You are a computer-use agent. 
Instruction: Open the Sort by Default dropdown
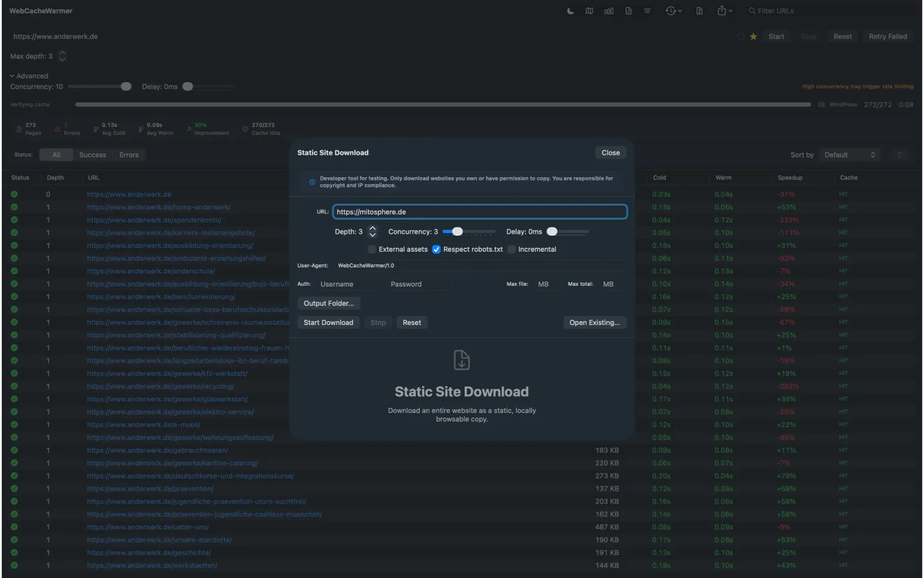[849, 155]
